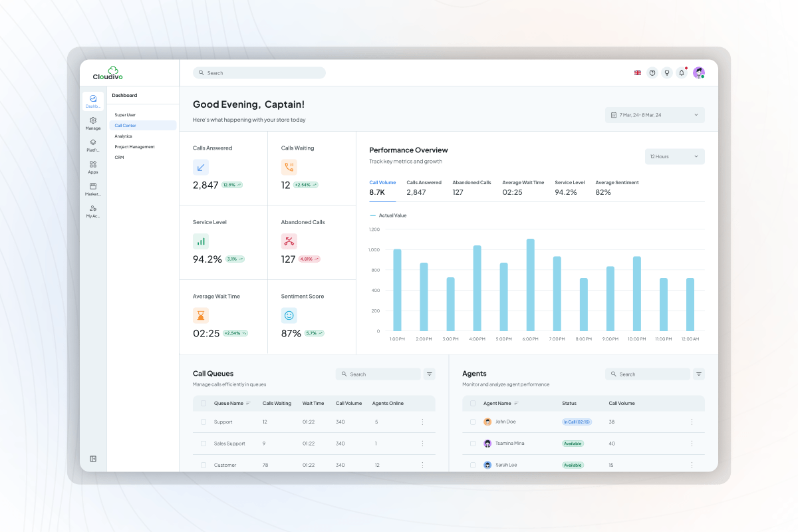The image size is (798, 532).
Task: Select the John Doe agent checkbox
Action: tap(473, 422)
